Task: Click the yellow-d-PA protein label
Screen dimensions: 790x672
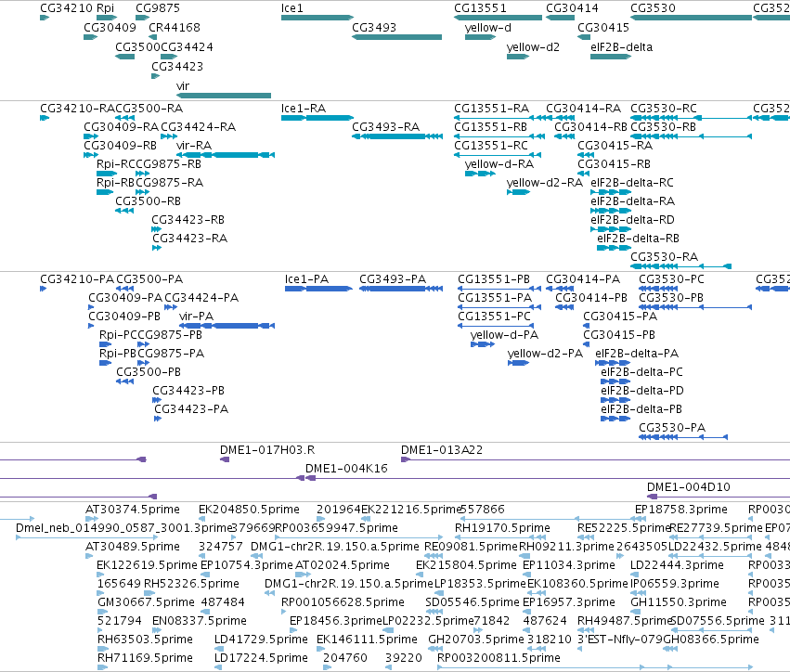Action: tap(504, 335)
